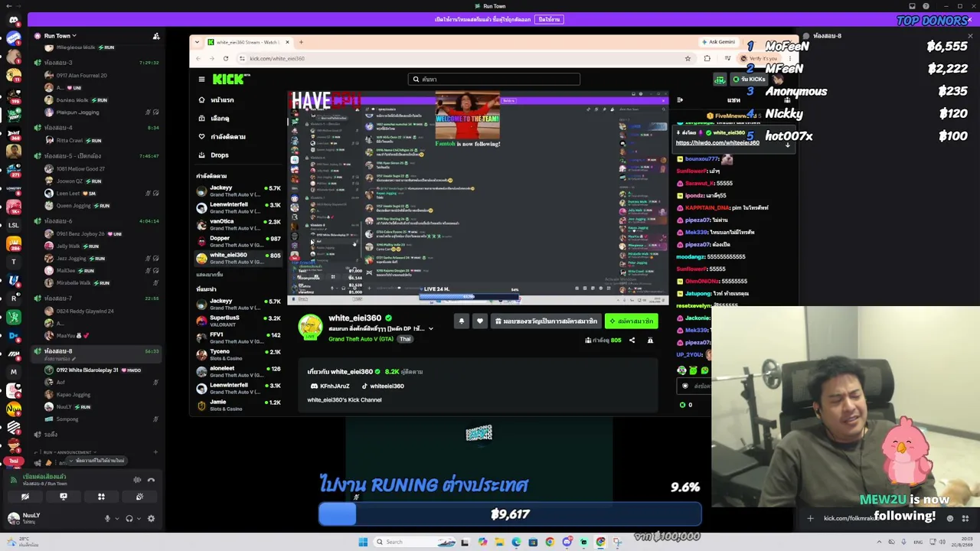Toggle the camera in the voice panel
Screen dimensions: 980x551
25,497
